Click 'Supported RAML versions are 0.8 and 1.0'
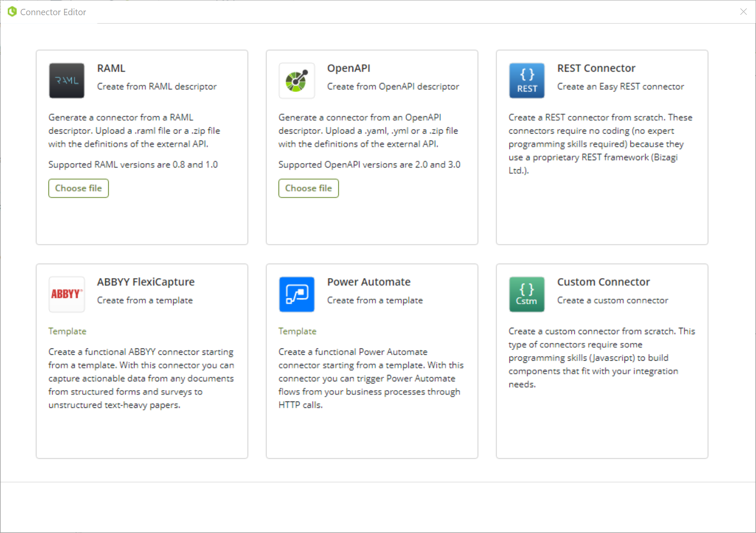The width and height of the screenshot is (756, 533). tap(133, 165)
